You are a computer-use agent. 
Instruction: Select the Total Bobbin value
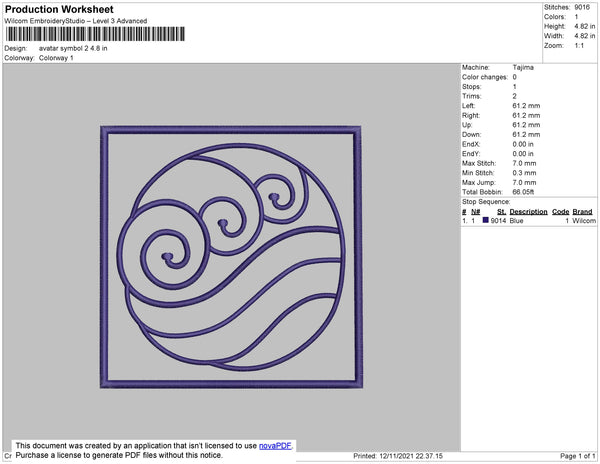[x=523, y=192]
